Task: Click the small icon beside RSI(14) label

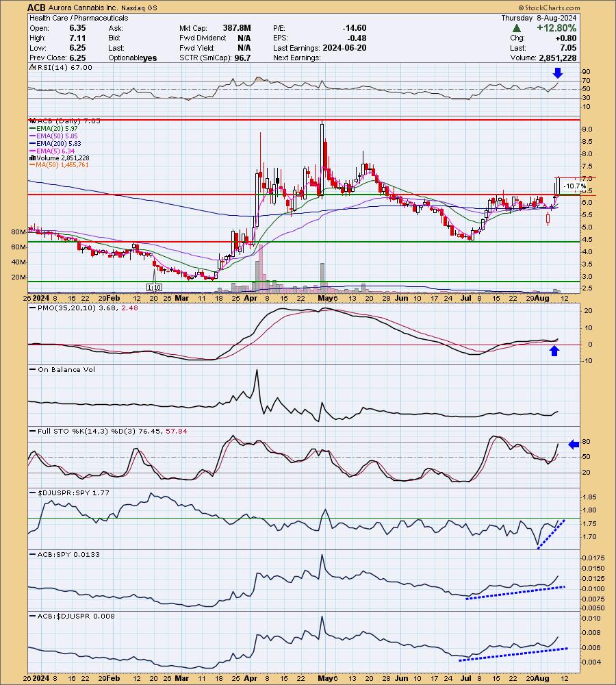Action: (x=32, y=68)
